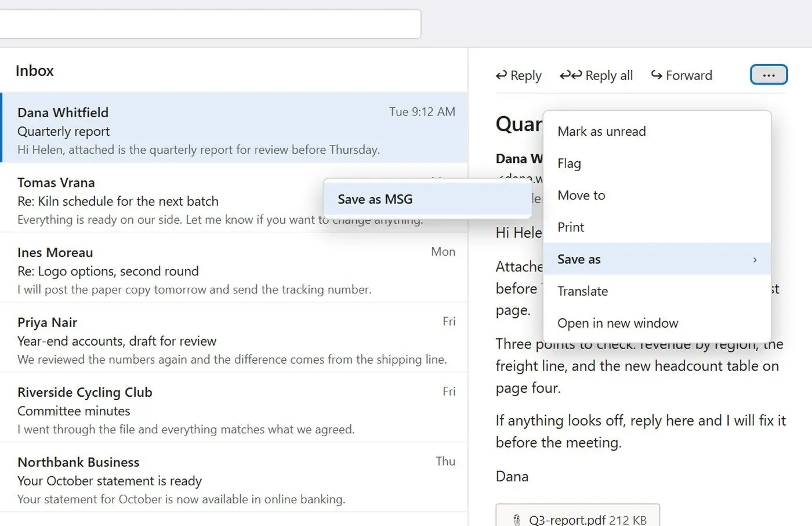
Task: Select Move to in the menu
Action: 657,195
